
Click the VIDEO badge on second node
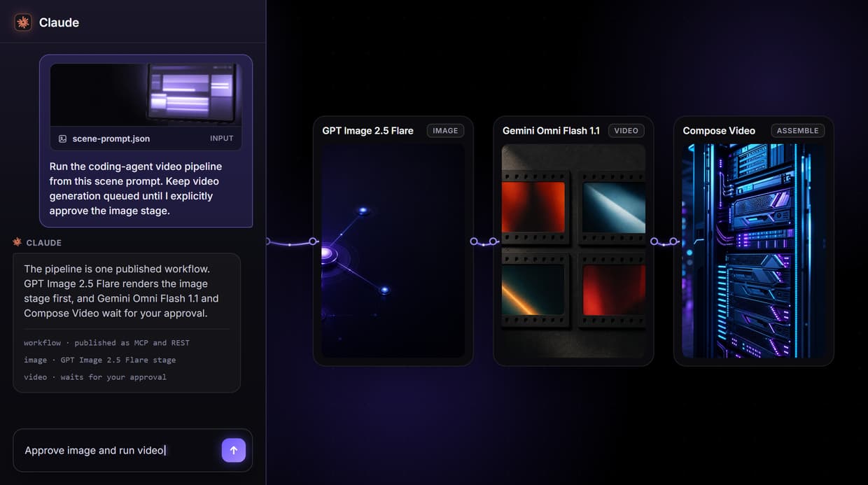click(626, 130)
